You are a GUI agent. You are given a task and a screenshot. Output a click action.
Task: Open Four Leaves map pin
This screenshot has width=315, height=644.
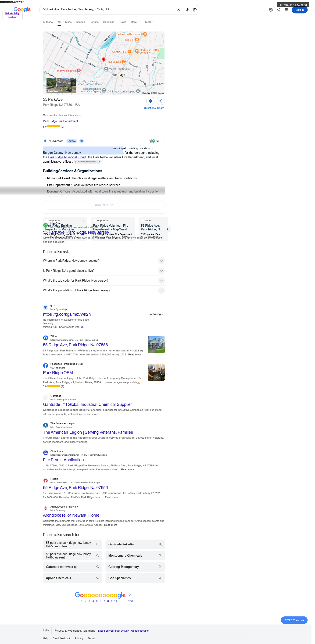(124, 61)
